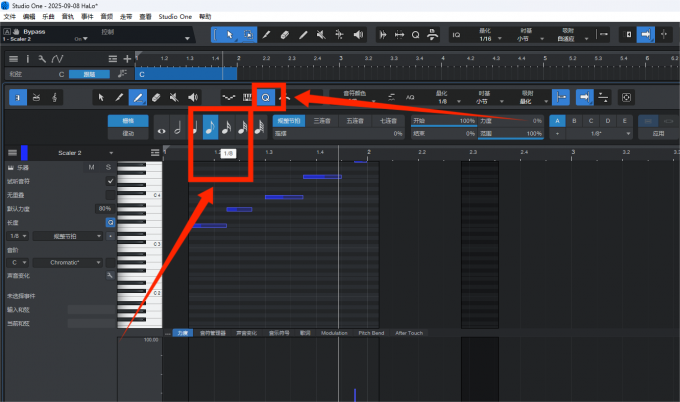Viewport: 680px width, 402px height.
Task: Mute the Scaler 2 track with M
Action: (92, 167)
